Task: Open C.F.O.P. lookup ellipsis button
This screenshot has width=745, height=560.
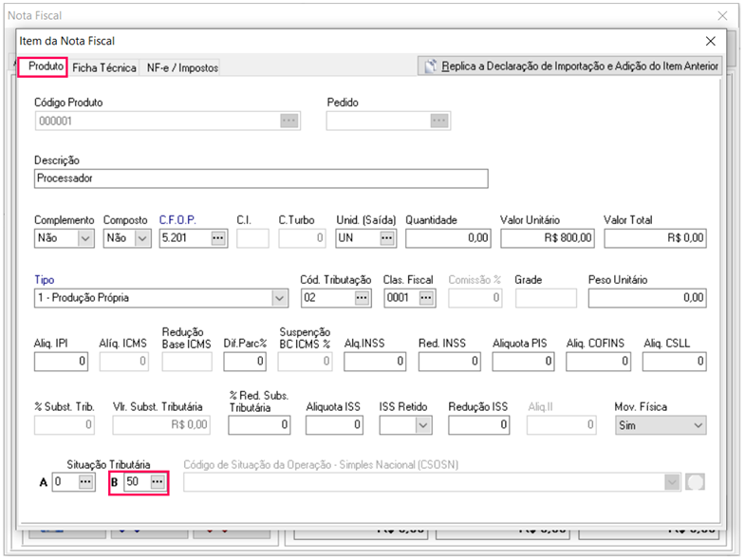Action: pyautogui.click(x=218, y=238)
